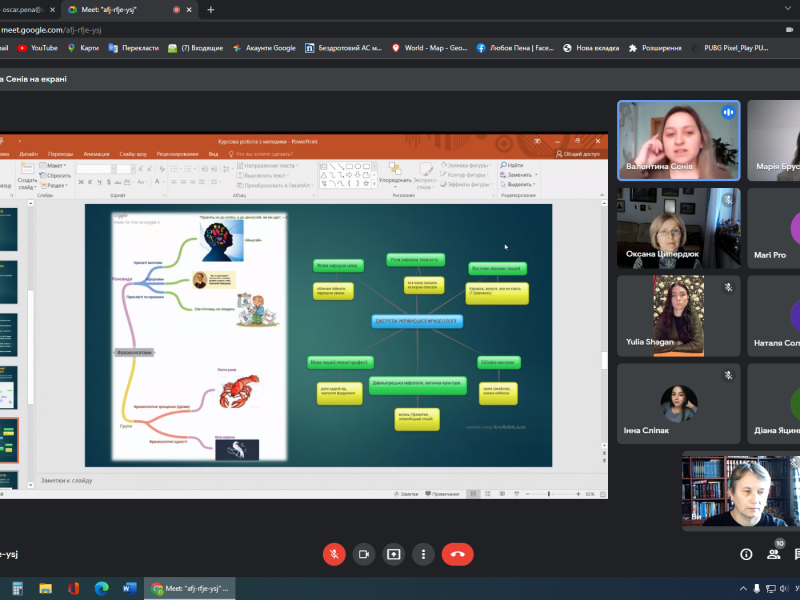The image size is (800, 600).
Task: Open a new Chrome tab with plus icon
Action: click(210, 9)
